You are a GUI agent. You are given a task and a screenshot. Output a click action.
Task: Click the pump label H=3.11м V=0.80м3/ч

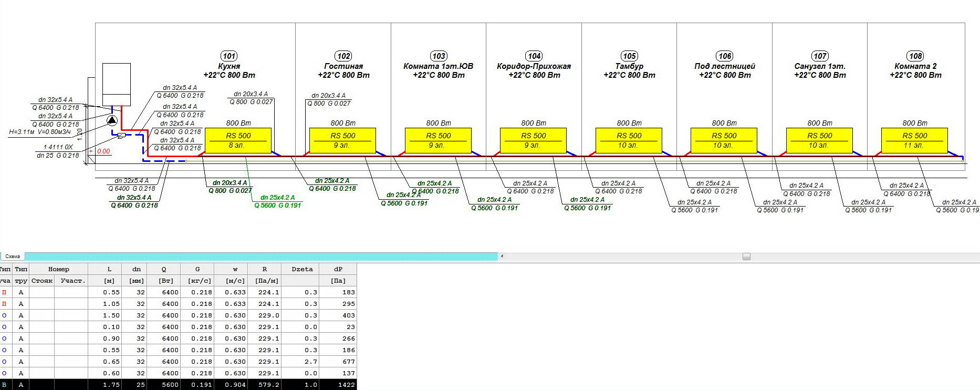[40, 132]
